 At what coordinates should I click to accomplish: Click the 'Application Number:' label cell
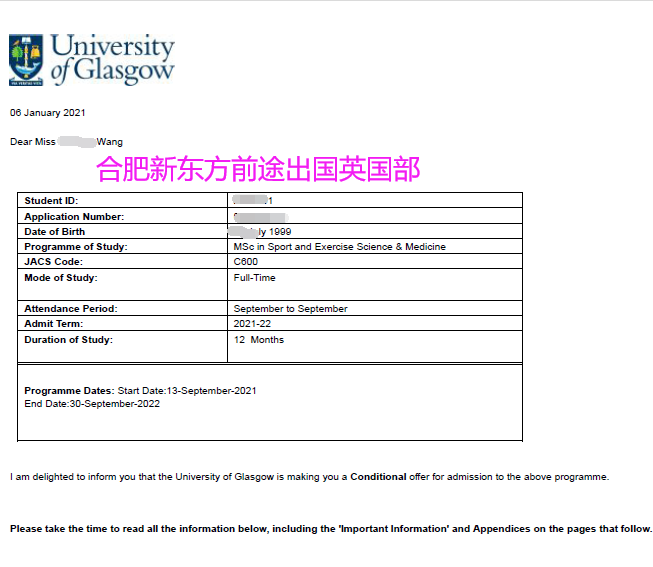pyautogui.click(x=122, y=216)
